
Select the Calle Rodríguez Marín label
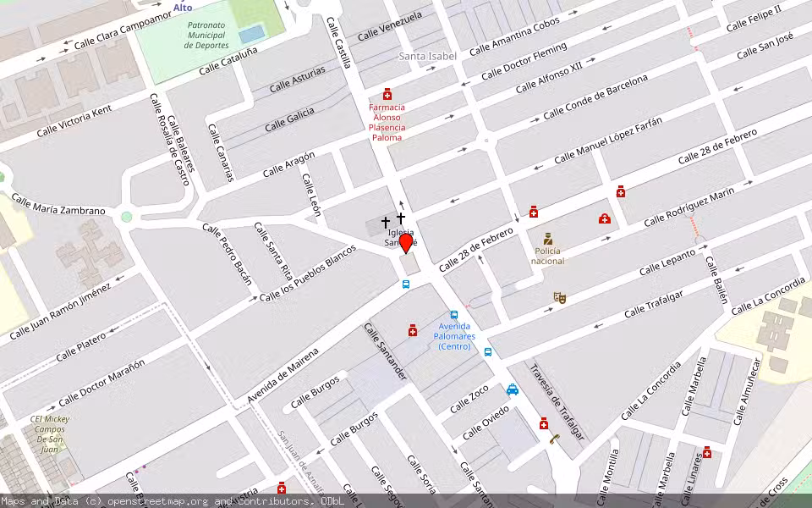(x=689, y=207)
